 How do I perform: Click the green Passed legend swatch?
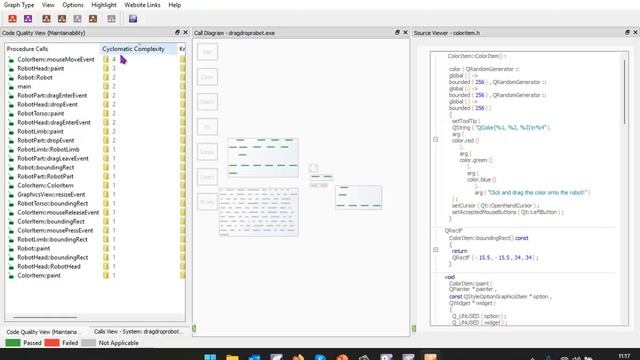coord(13,343)
